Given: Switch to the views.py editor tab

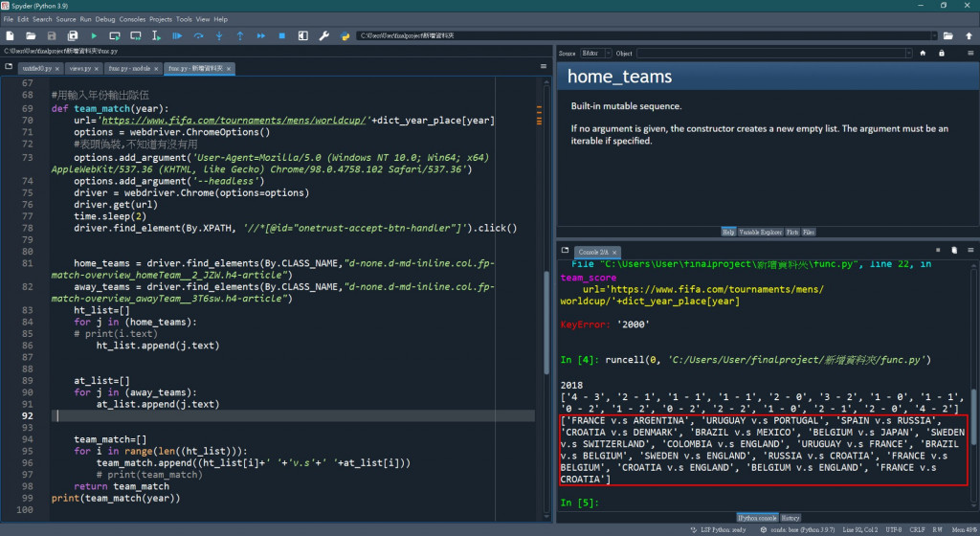Looking at the screenshot, I should tap(80, 69).
